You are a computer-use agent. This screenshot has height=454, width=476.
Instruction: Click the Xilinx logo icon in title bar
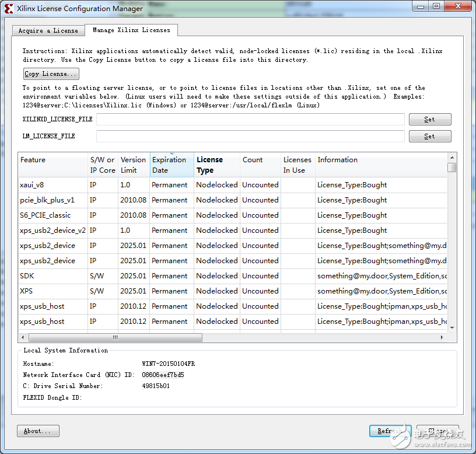9,9
